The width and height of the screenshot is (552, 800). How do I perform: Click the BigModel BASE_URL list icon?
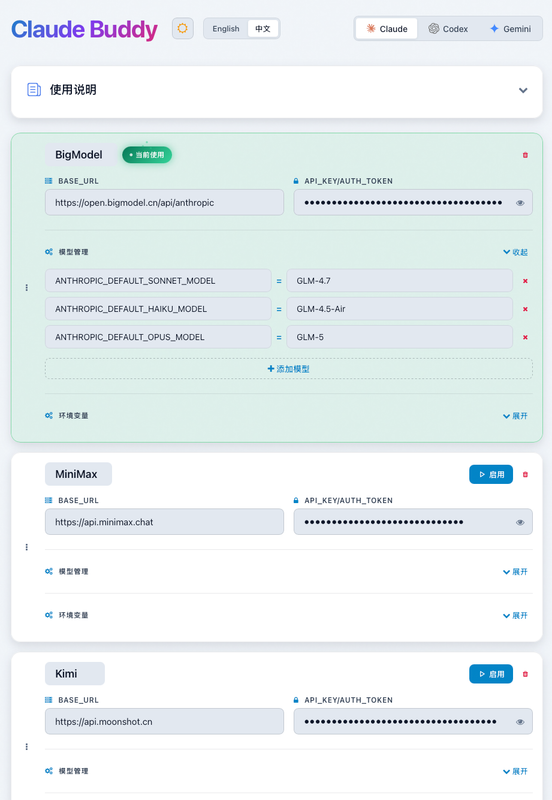point(48,181)
